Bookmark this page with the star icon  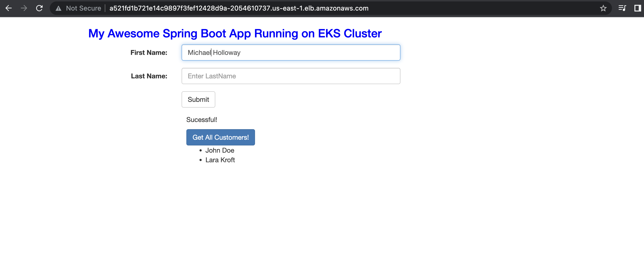pyautogui.click(x=603, y=8)
